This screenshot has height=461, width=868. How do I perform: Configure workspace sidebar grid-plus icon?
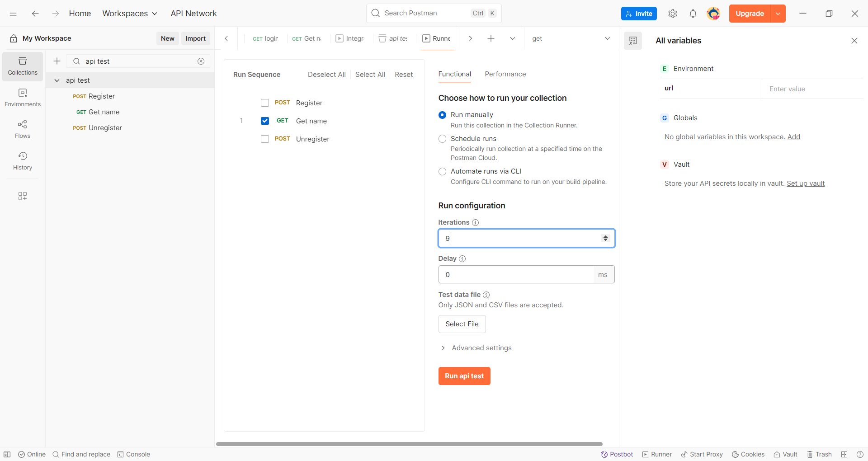23,196
